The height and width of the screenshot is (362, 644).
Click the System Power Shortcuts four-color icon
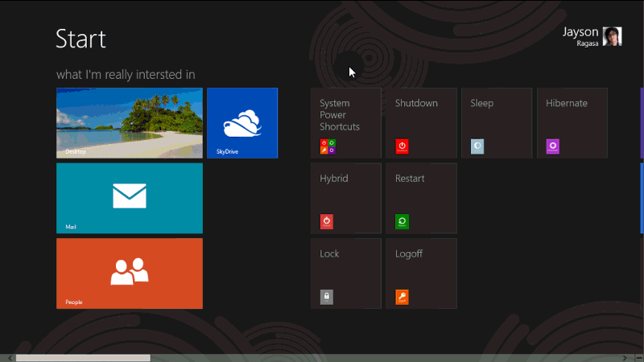328,146
